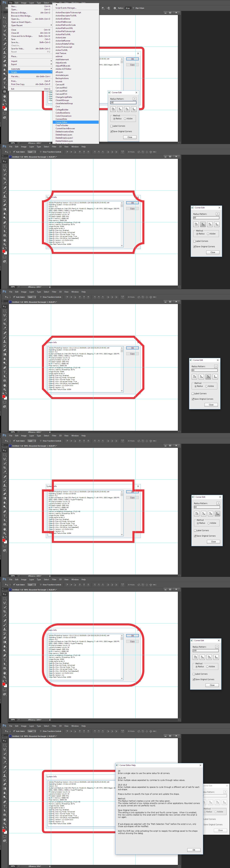230x868 pixels.
Task: Open help via ? button beside Radius Pattern 20
Action: [135, 99]
